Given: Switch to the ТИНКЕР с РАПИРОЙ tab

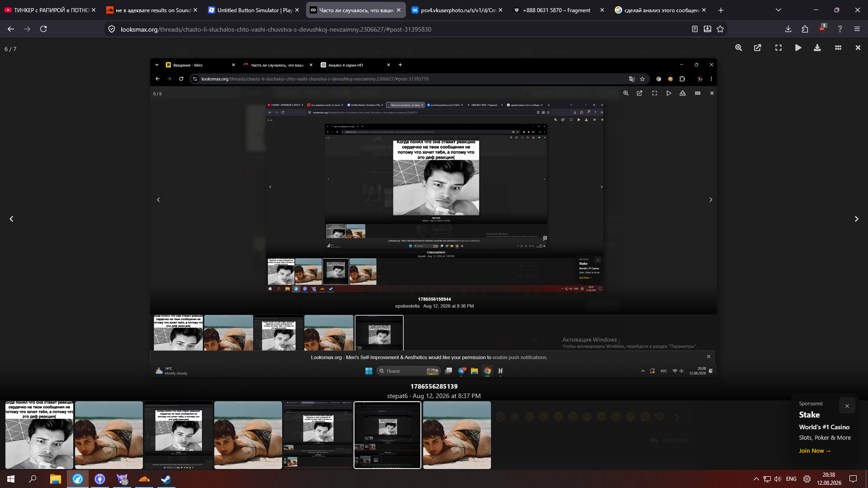Looking at the screenshot, I should click(50, 10).
